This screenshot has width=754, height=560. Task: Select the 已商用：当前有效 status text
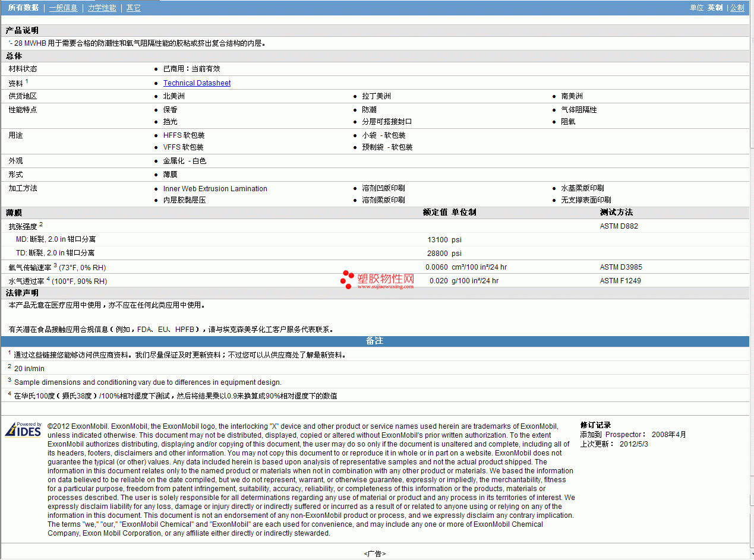click(191, 69)
